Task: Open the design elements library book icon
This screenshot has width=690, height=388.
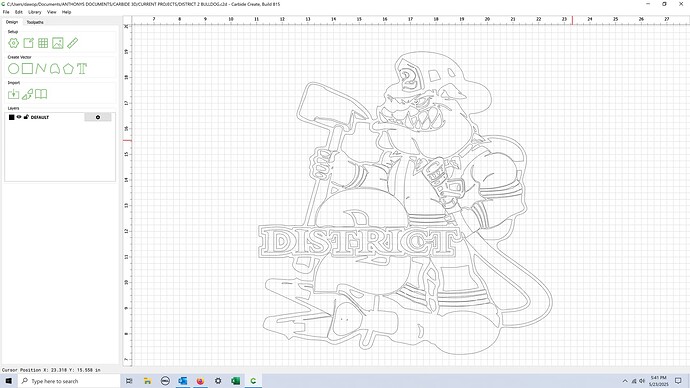Action: pyautogui.click(x=41, y=94)
